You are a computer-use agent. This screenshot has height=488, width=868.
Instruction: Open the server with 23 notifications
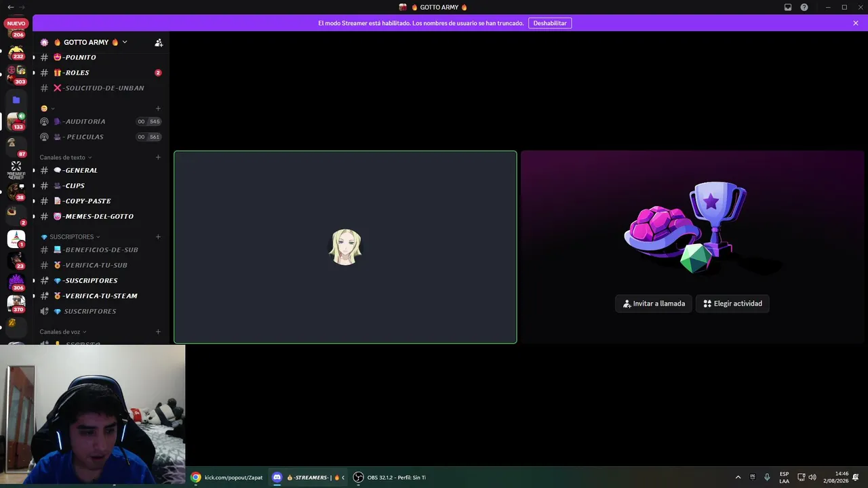[x=16, y=260]
